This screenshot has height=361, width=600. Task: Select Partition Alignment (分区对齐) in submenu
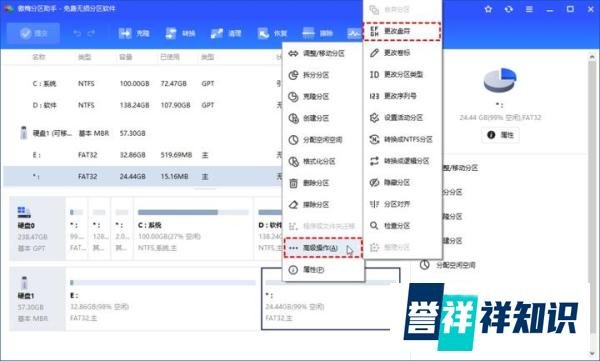tap(402, 204)
